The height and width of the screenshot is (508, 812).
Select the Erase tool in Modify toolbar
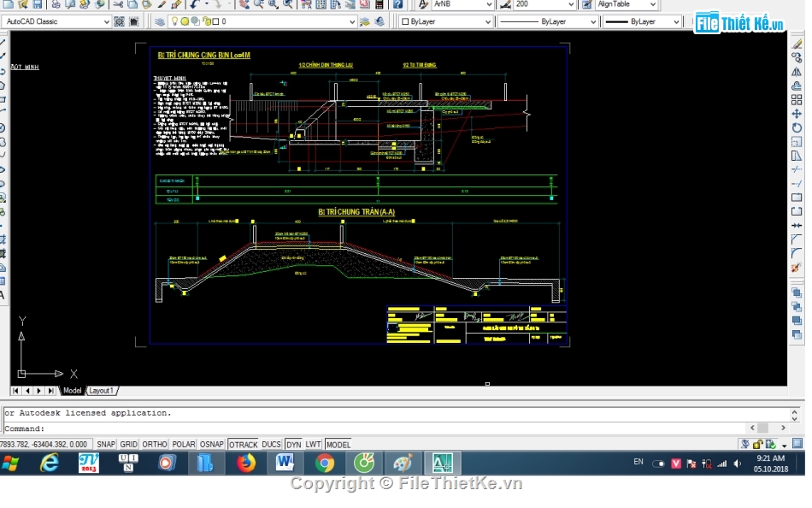click(x=797, y=44)
